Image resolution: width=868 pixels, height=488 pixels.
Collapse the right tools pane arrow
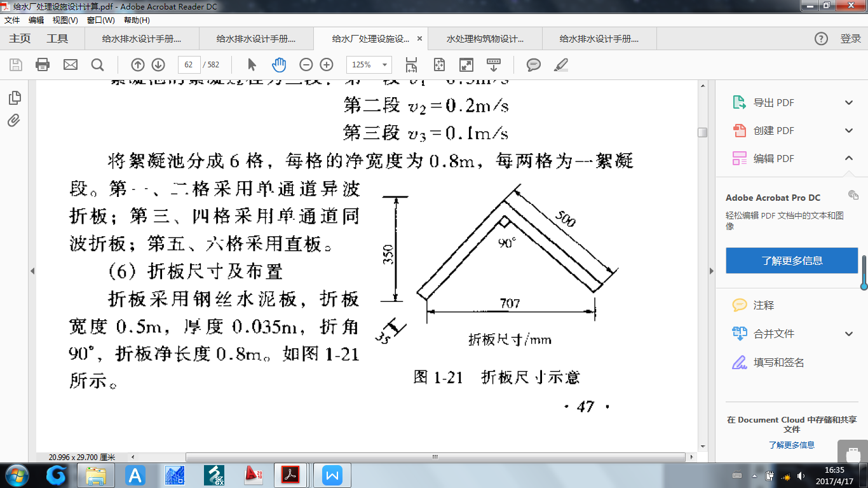pyautogui.click(x=712, y=271)
